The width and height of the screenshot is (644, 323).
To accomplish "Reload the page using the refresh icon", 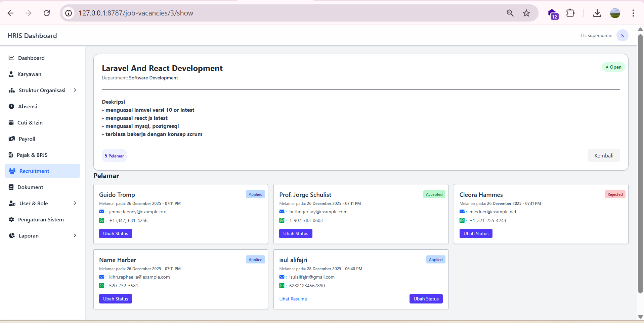I will tap(47, 13).
